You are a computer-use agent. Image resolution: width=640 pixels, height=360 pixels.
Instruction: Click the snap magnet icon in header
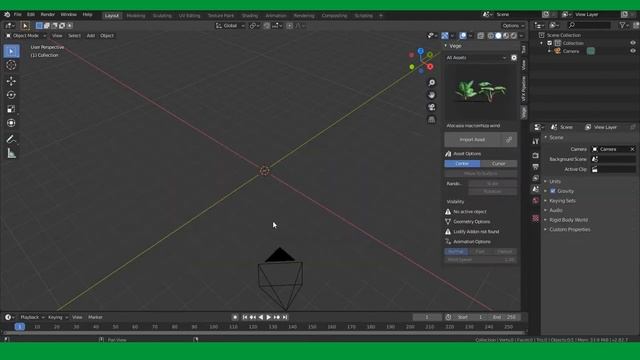tap(267, 26)
